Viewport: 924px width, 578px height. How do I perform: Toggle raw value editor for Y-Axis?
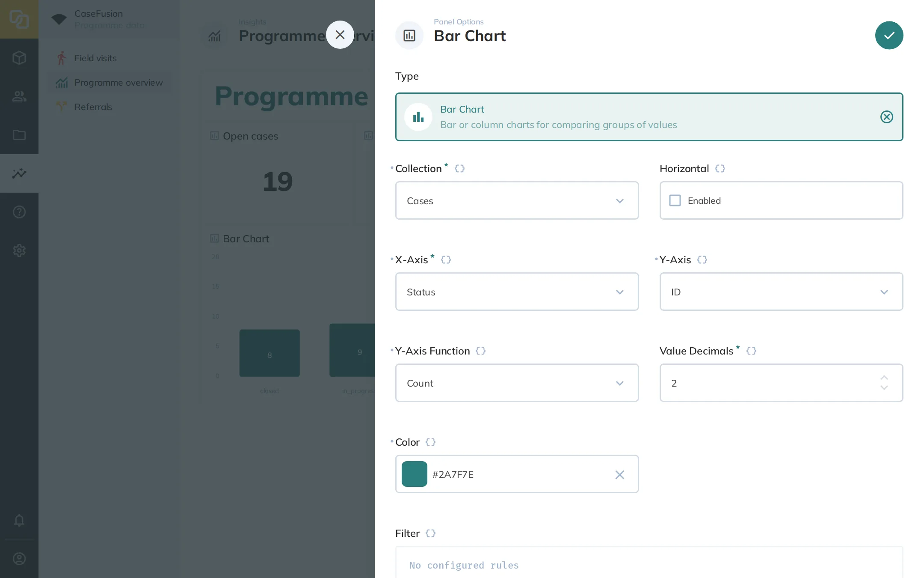click(x=702, y=259)
